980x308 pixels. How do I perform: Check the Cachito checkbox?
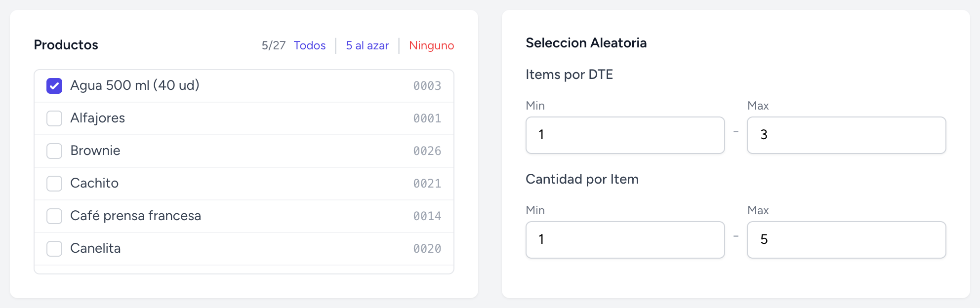point(54,183)
